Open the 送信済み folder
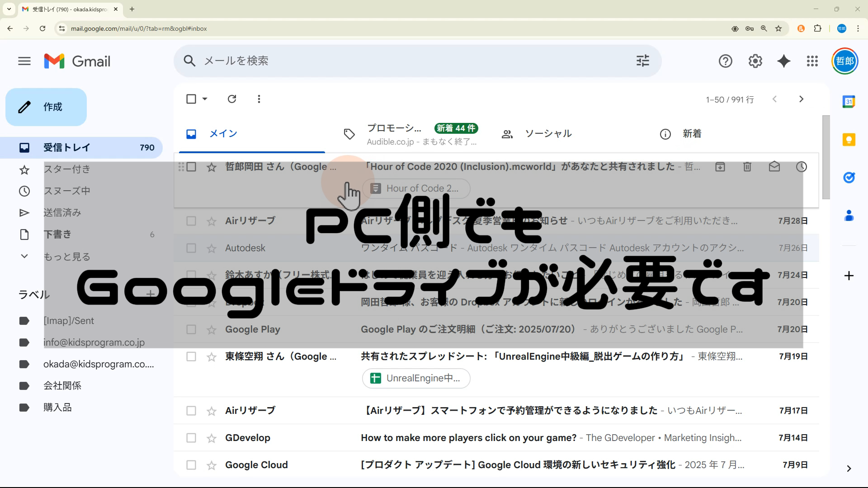 point(62,213)
